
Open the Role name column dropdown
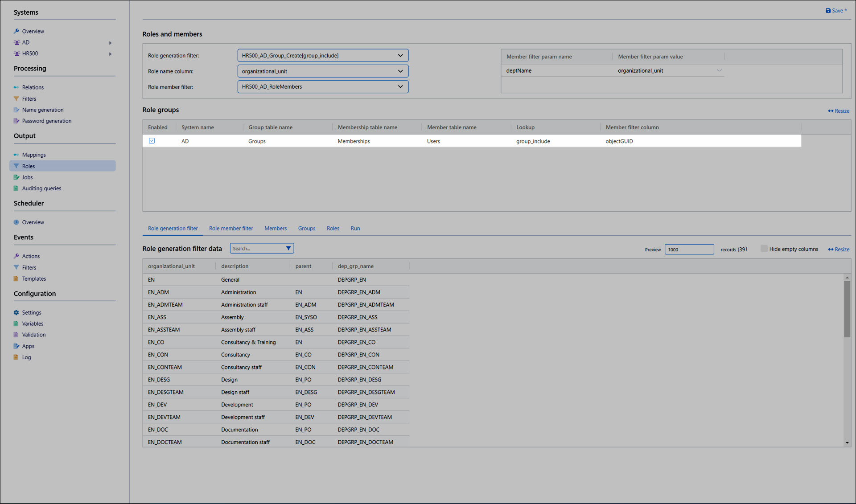click(x=400, y=71)
